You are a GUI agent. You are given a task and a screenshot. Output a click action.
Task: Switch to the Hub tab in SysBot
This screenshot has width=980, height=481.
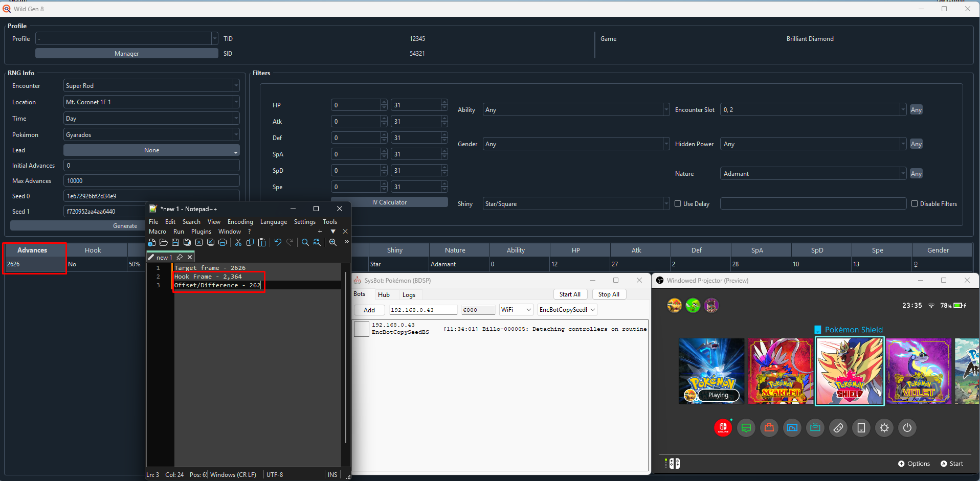(384, 295)
